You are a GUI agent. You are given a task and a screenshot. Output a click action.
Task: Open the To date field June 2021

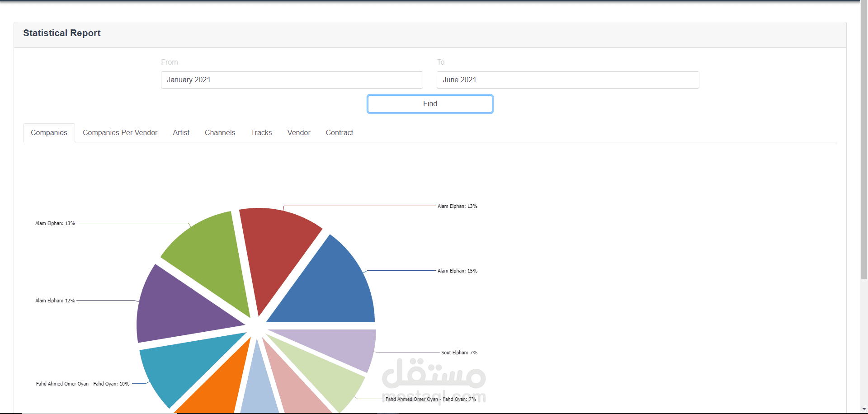coord(568,80)
